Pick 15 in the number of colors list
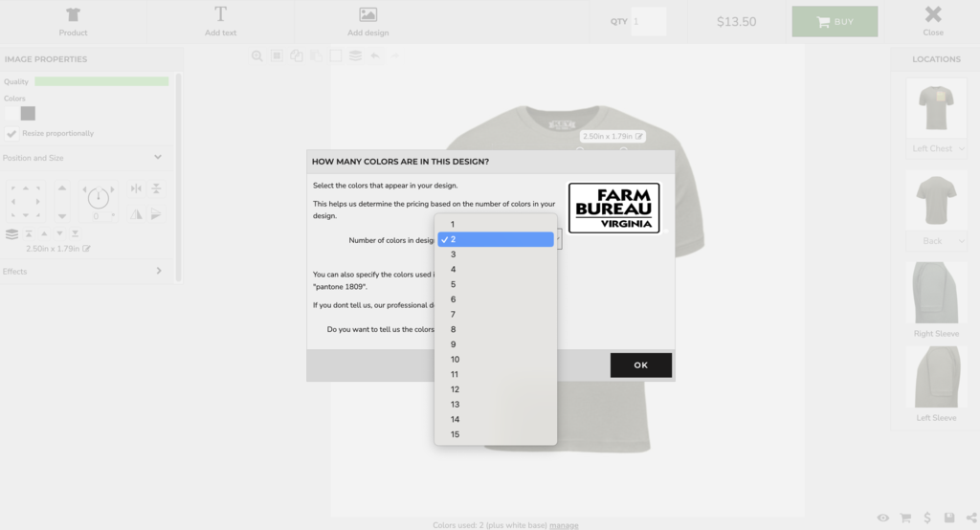 pos(455,434)
